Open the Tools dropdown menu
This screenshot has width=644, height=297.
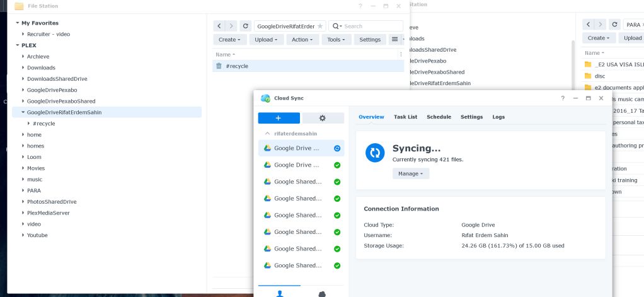(x=336, y=40)
